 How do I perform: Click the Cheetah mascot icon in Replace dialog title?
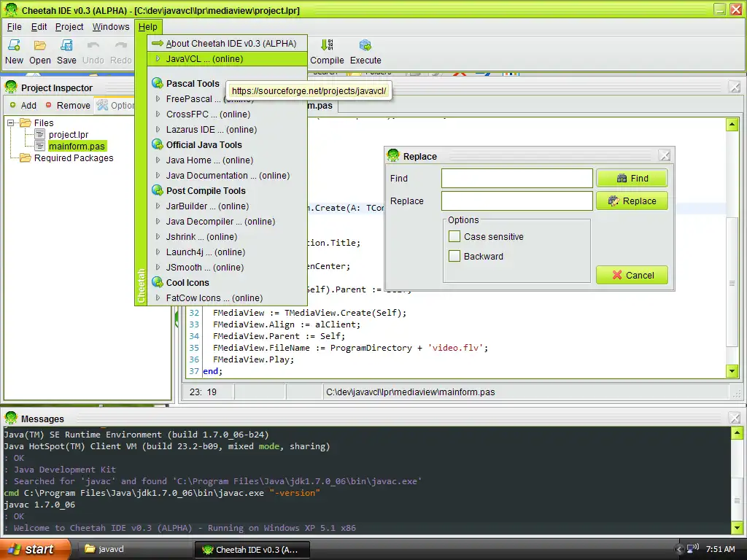pos(393,156)
